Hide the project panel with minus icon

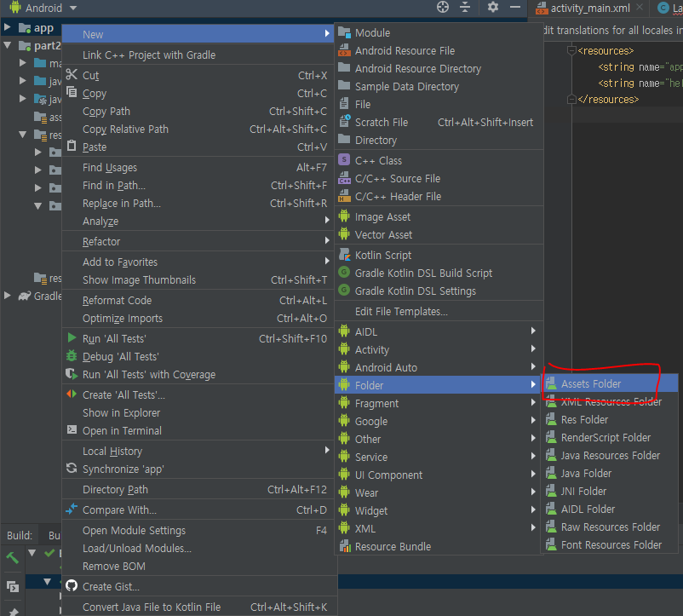[x=515, y=7]
